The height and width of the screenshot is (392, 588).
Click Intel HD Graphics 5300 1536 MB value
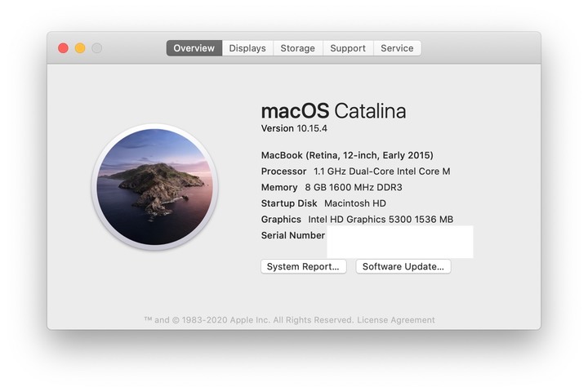tap(381, 220)
